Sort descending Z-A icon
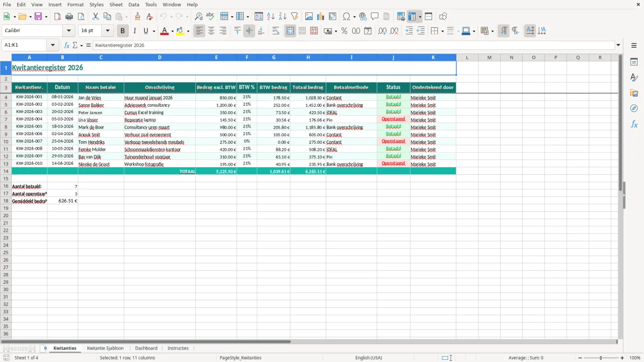 (282, 17)
